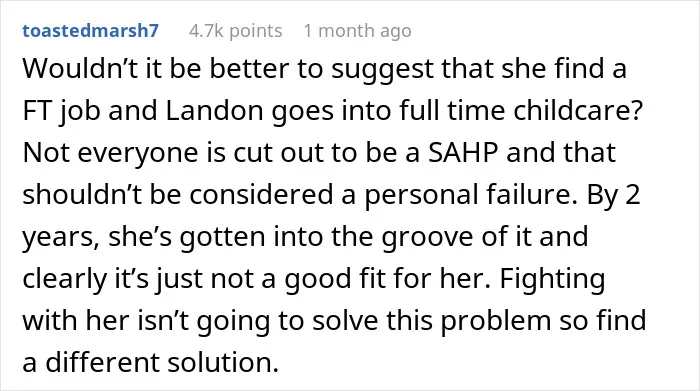Click the "FT job" phrase
This screenshot has height=391, width=700.
coord(62,111)
